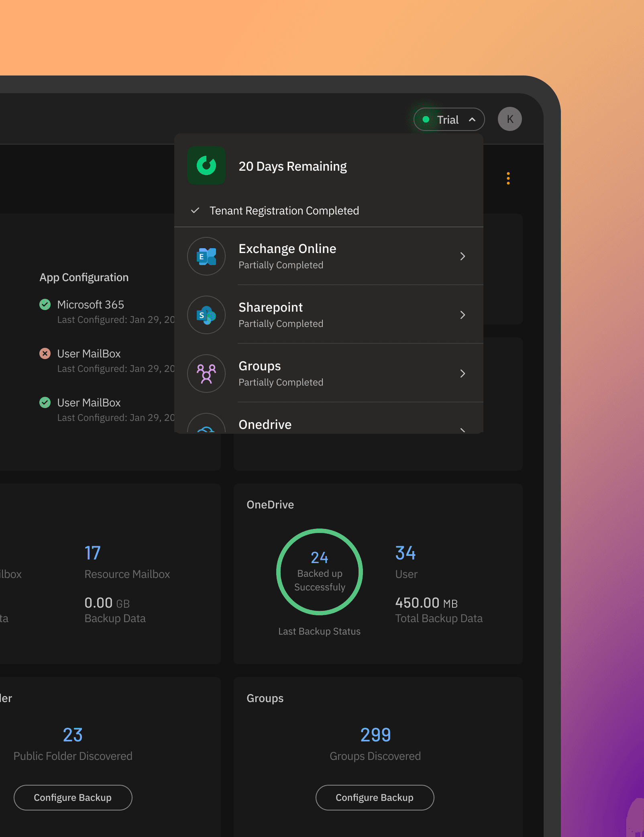
Task: Click the green Trial status dot
Action: click(x=426, y=119)
